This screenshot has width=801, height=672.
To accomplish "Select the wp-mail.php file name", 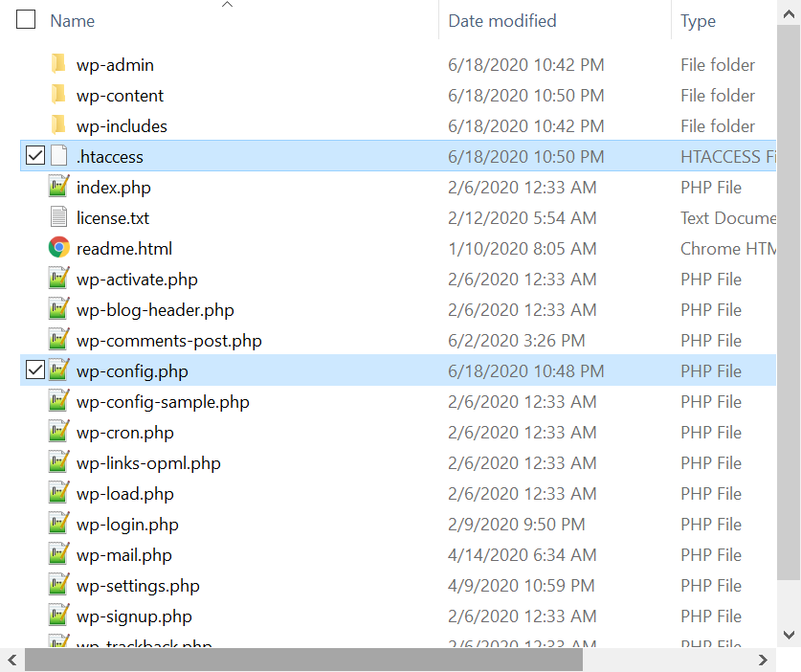I will point(124,556).
